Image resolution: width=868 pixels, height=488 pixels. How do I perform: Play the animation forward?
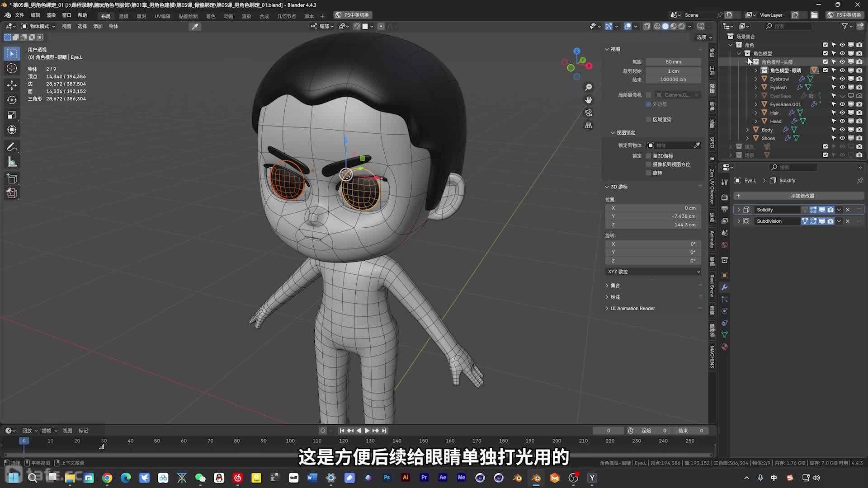[367, 431]
